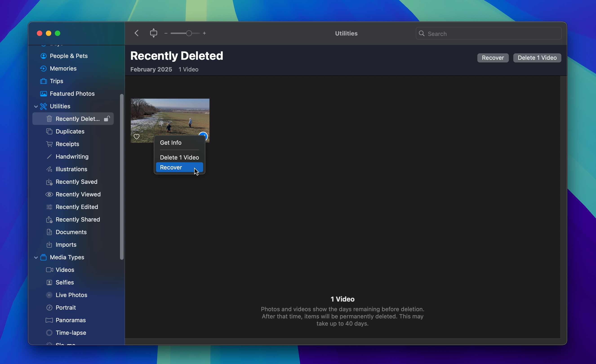
Task: Close the Photos window with red button
Action: click(39, 33)
